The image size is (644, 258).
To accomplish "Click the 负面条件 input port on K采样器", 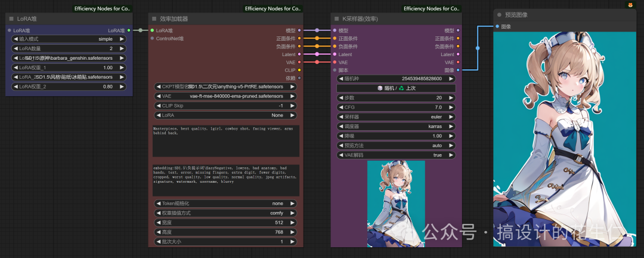I will [335, 46].
